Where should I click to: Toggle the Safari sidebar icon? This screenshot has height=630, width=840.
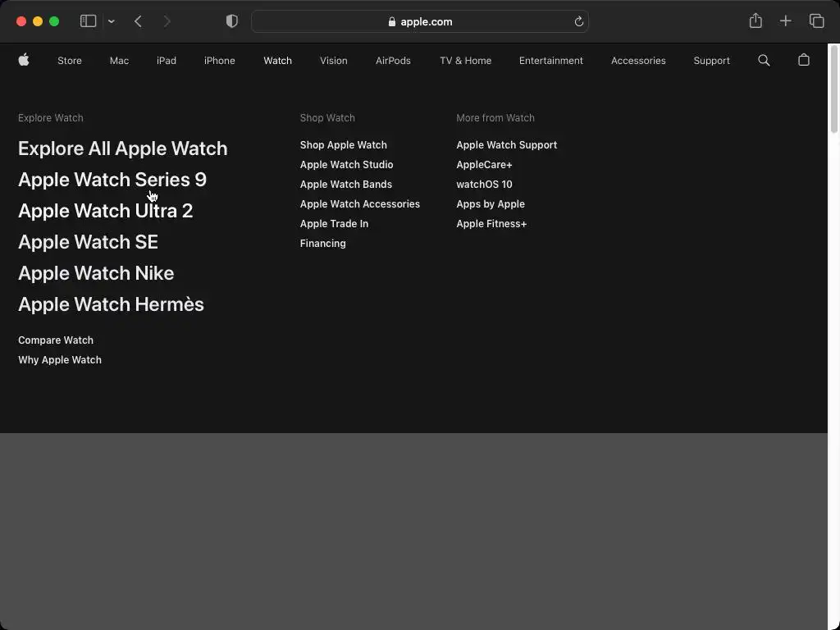(x=88, y=21)
